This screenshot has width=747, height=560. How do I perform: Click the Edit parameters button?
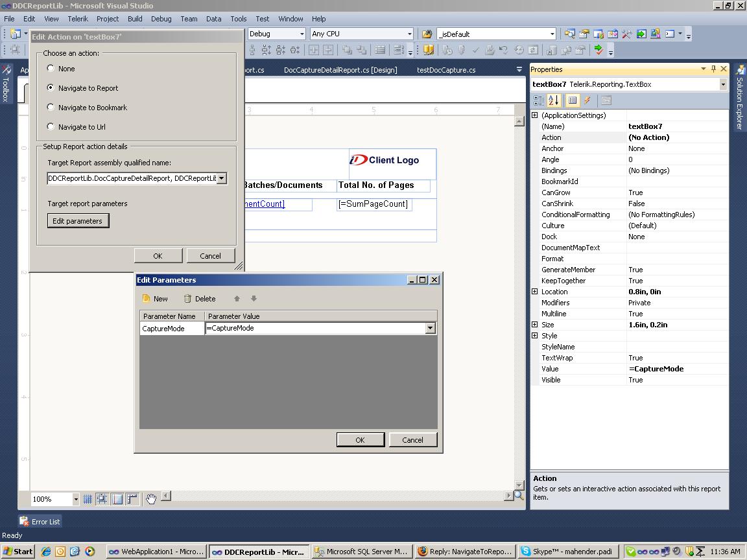[78, 221]
